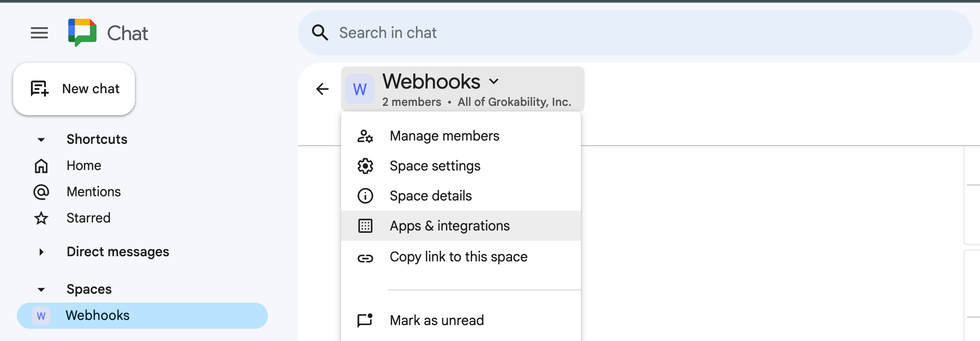
Task: Click the W avatar beside sidebar Webhooks
Action: point(41,316)
